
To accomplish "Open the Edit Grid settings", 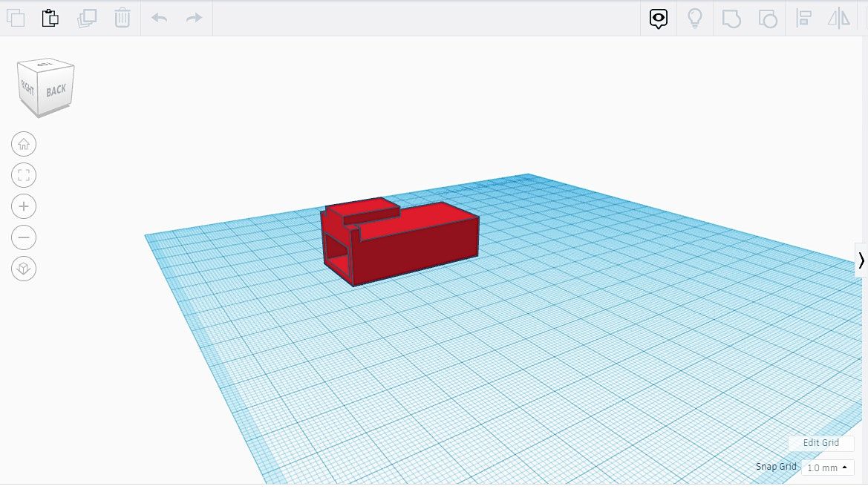I will click(821, 442).
